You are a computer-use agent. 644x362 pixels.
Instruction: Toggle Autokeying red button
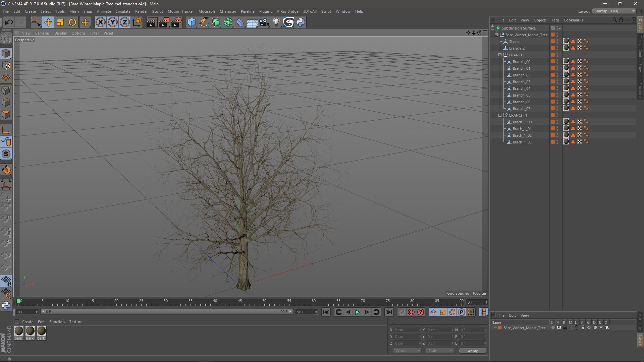tap(411, 312)
